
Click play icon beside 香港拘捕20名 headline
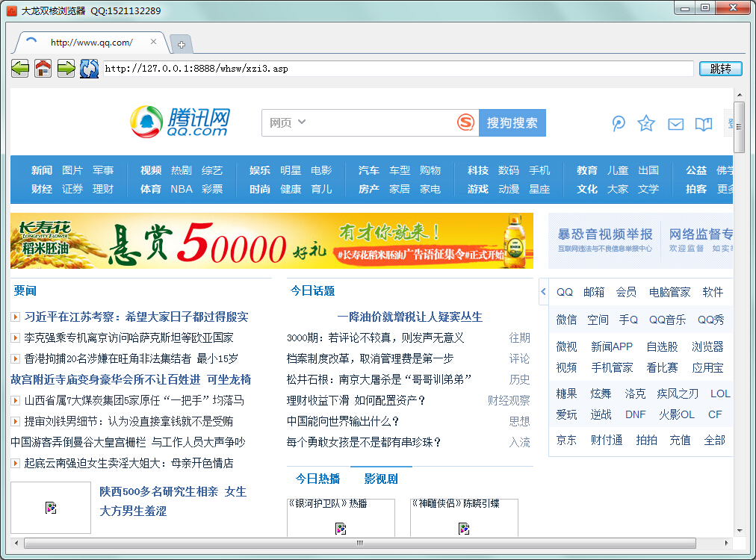(16, 358)
